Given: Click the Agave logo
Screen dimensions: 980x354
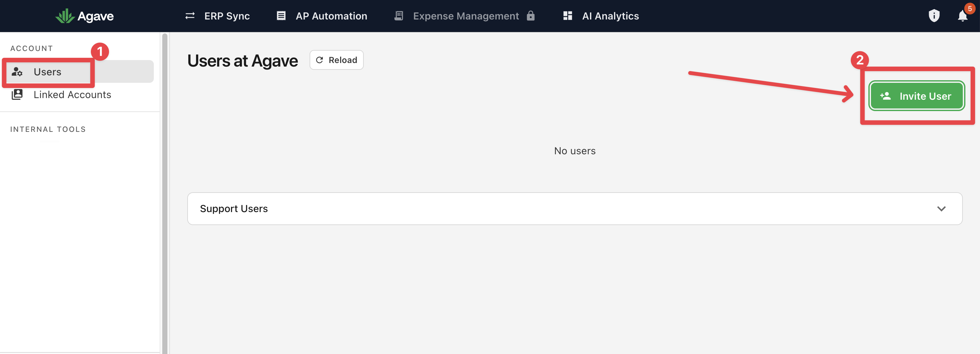Looking at the screenshot, I should [84, 16].
